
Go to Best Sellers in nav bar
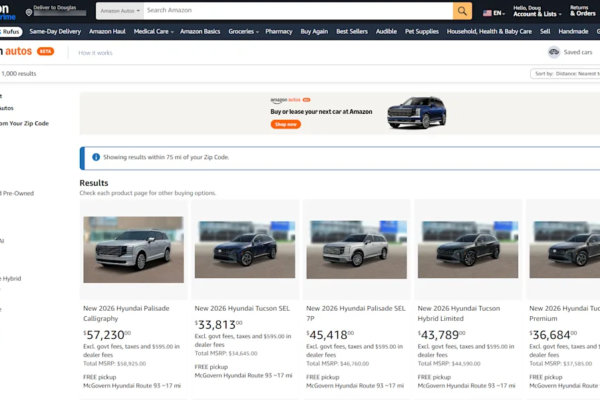pos(352,31)
